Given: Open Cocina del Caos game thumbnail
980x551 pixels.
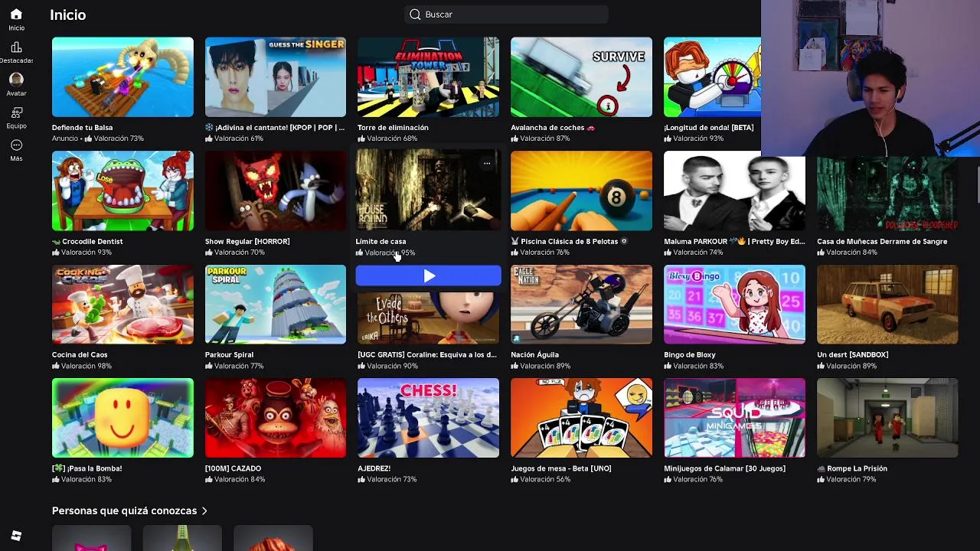Looking at the screenshot, I should tap(122, 305).
